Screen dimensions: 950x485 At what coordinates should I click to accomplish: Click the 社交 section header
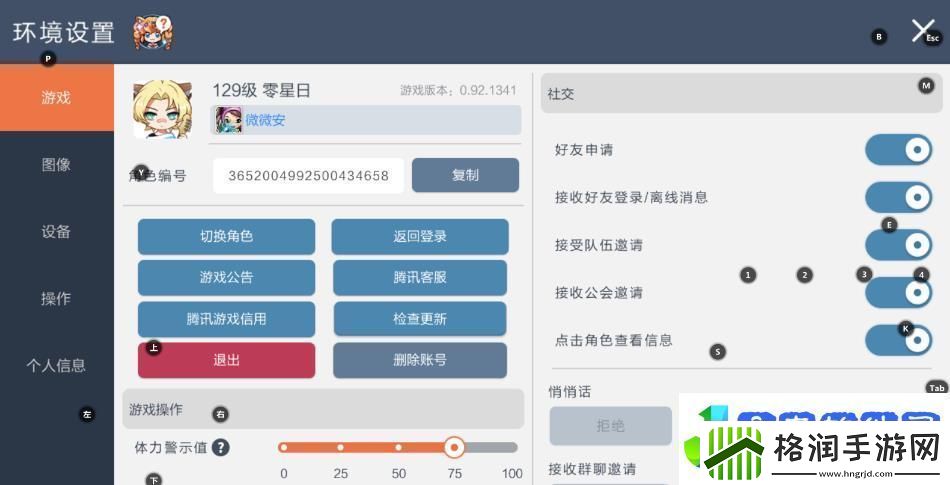click(742, 93)
